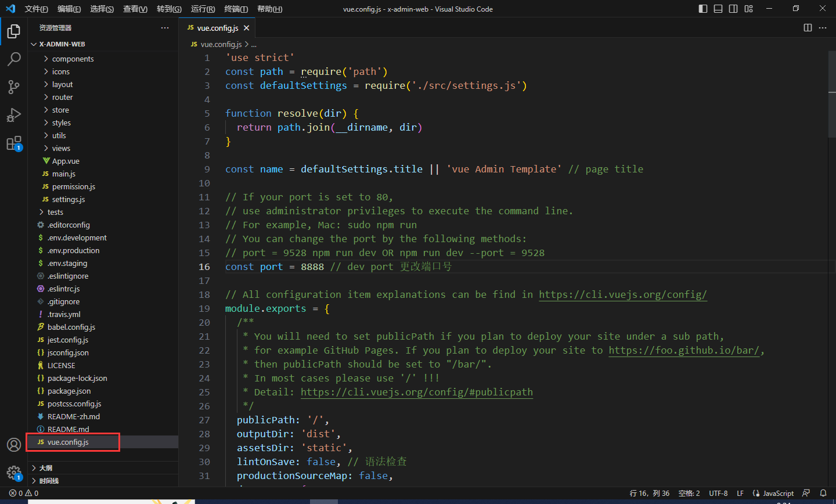Screen dimensions: 836x504
Task: Open the 运行(R) menu
Action: pyautogui.click(x=203, y=9)
